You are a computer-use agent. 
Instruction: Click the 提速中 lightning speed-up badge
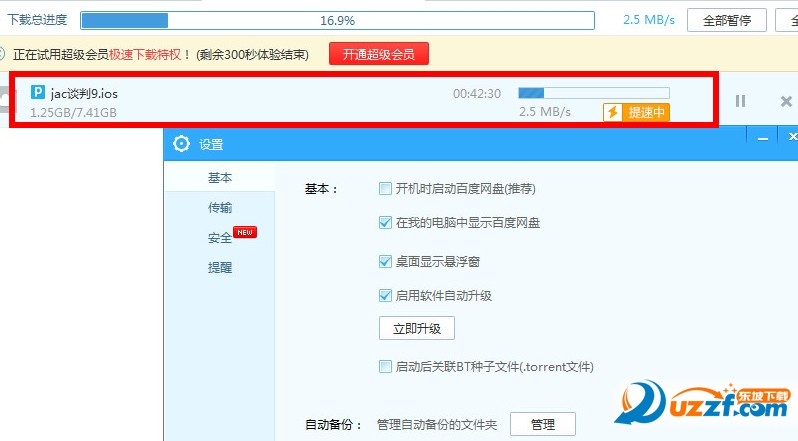point(636,112)
